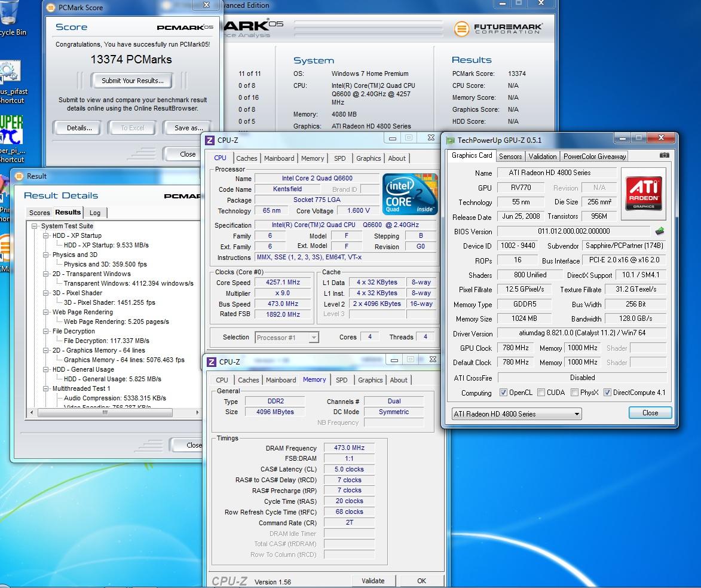Click Submit Your Results button

[132, 81]
